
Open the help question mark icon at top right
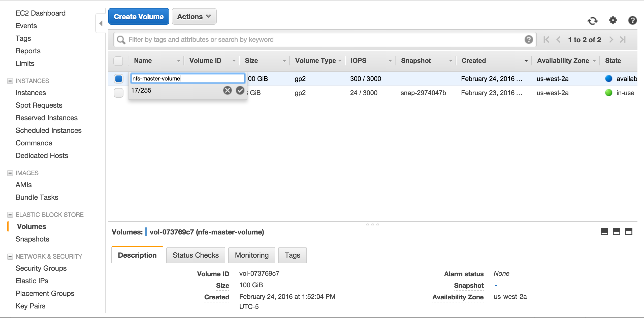(x=632, y=20)
